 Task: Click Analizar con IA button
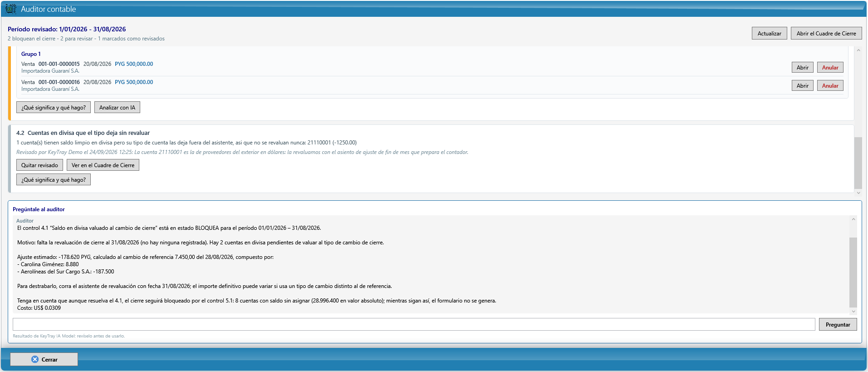coord(117,107)
